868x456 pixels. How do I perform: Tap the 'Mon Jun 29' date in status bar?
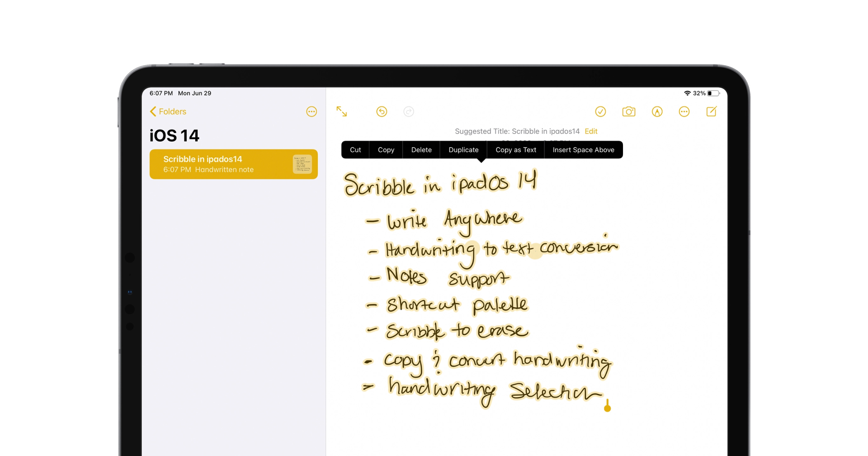tap(194, 93)
